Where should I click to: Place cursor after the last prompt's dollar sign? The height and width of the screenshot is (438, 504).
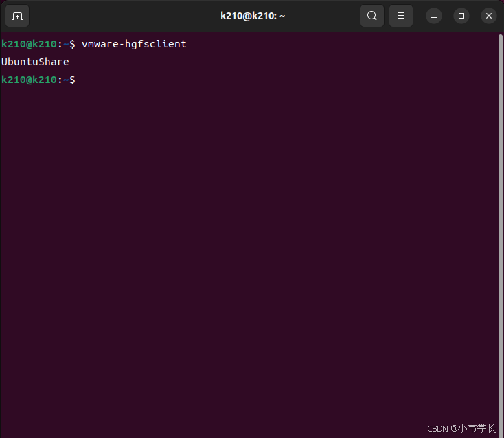[x=79, y=80]
